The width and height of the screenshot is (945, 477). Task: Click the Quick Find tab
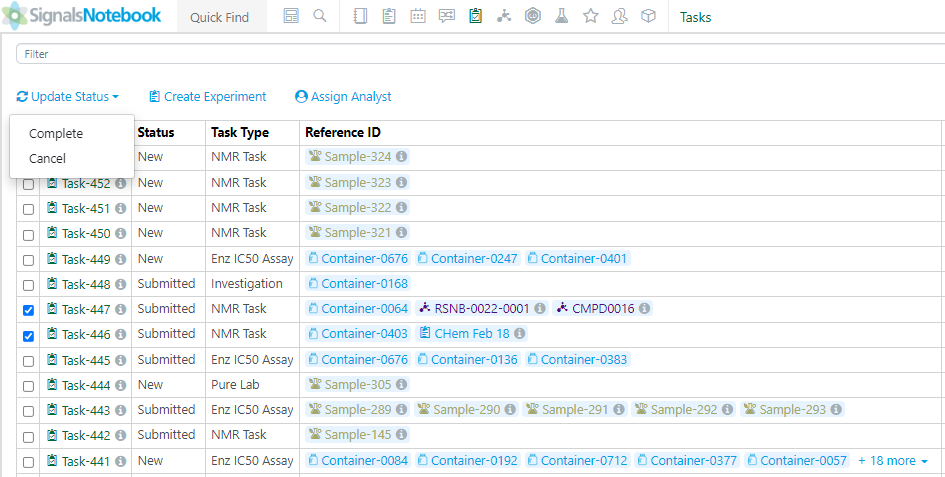pyautogui.click(x=220, y=17)
